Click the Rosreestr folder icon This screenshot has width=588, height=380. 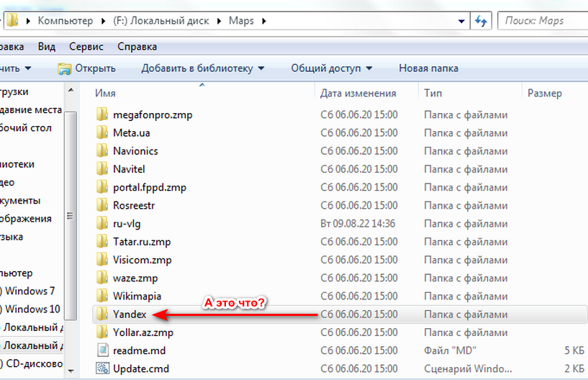point(101,205)
